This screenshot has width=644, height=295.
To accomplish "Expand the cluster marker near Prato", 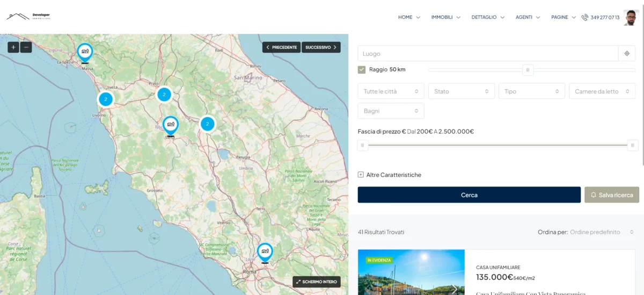I will pyautogui.click(x=164, y=95).
